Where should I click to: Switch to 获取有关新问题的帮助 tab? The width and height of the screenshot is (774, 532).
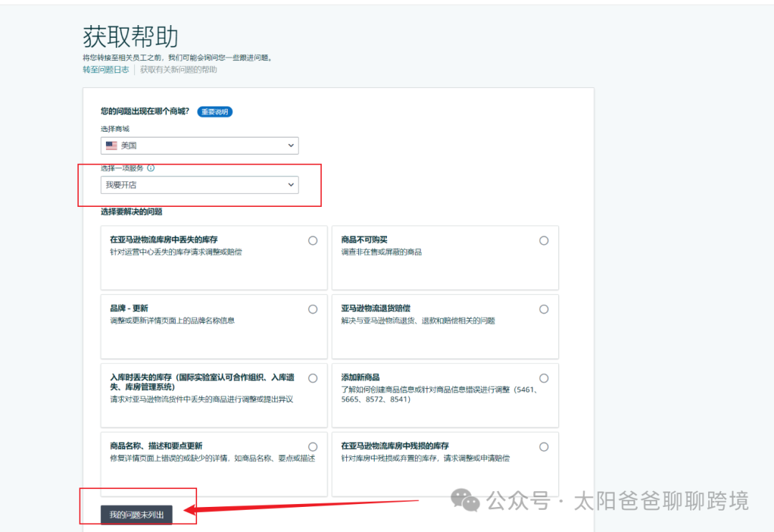tap(178, 69)
